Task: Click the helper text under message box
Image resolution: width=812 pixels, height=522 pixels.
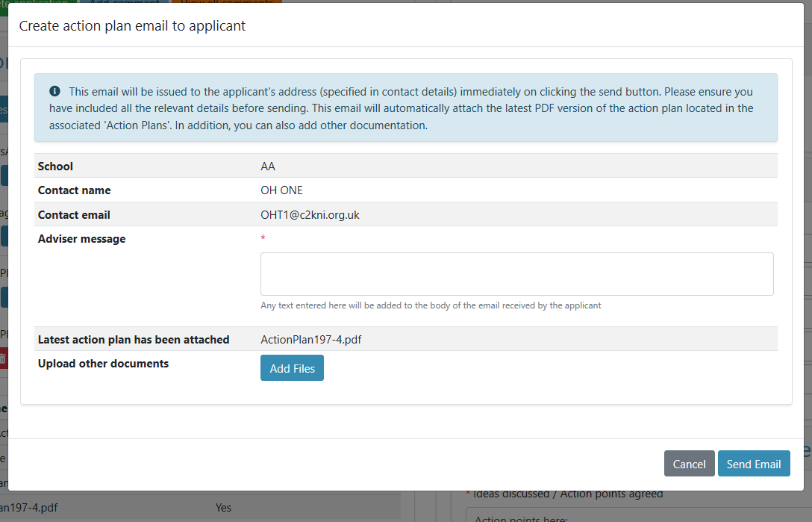Action: point(431,305)
